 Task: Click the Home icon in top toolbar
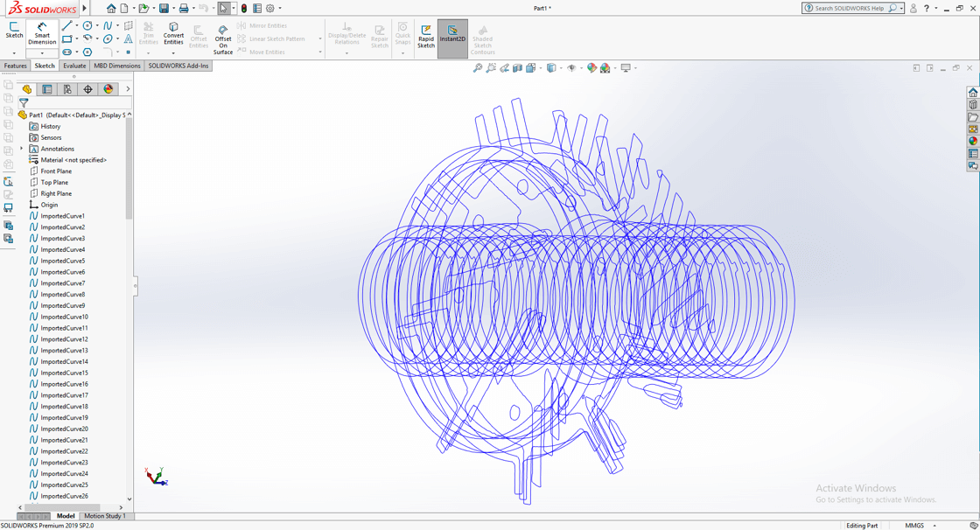110,8
